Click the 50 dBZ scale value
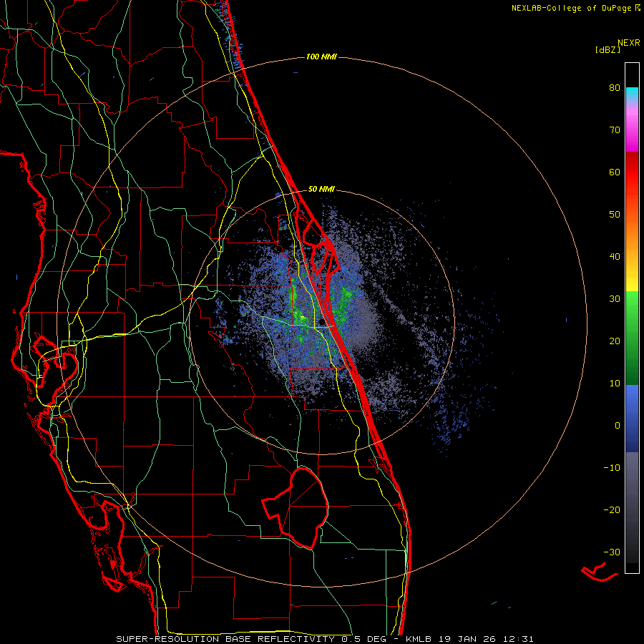Screen dimensions: 644x644 pos(615,215)
